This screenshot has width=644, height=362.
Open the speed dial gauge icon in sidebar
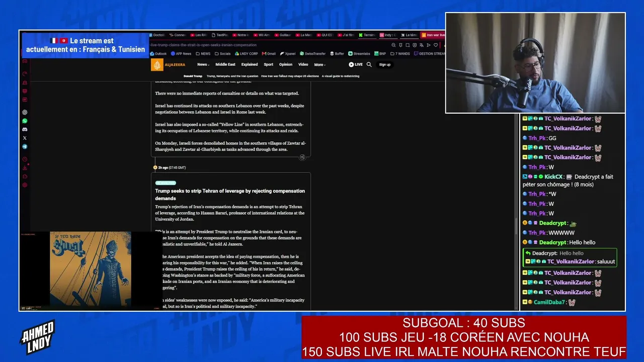25,74
